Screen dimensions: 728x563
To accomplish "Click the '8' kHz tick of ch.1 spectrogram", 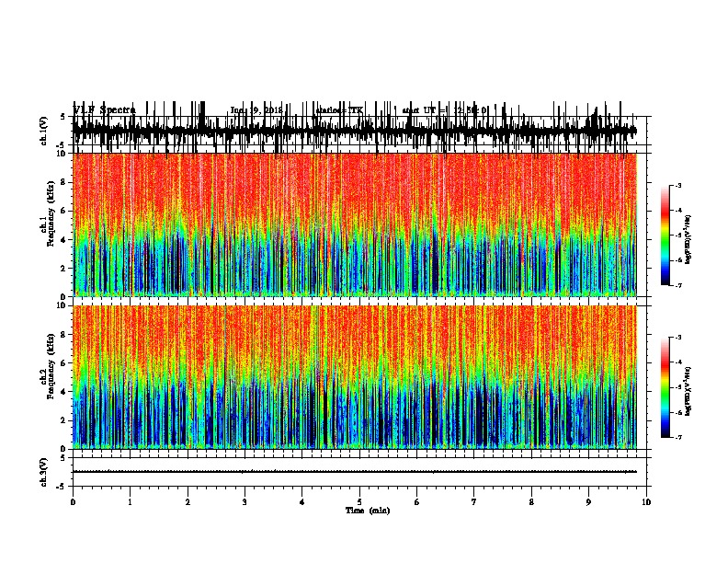I will click(x=63, y=182).
